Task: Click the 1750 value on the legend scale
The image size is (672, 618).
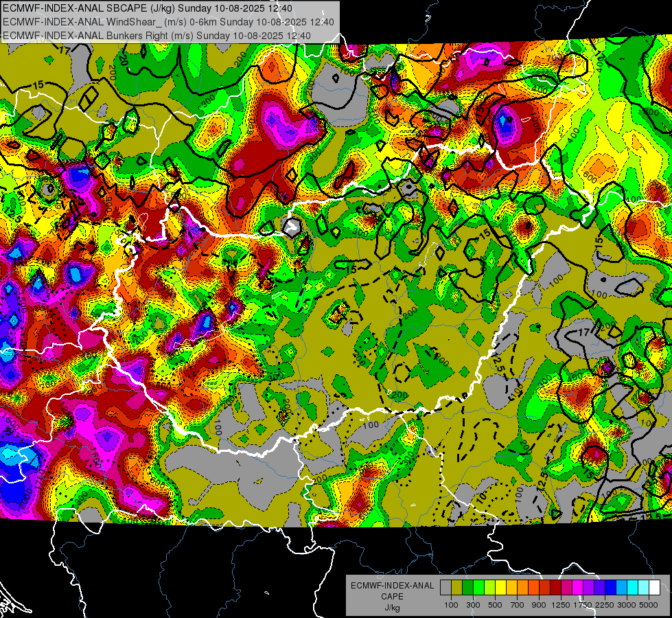Action: (x=583, y=605)
